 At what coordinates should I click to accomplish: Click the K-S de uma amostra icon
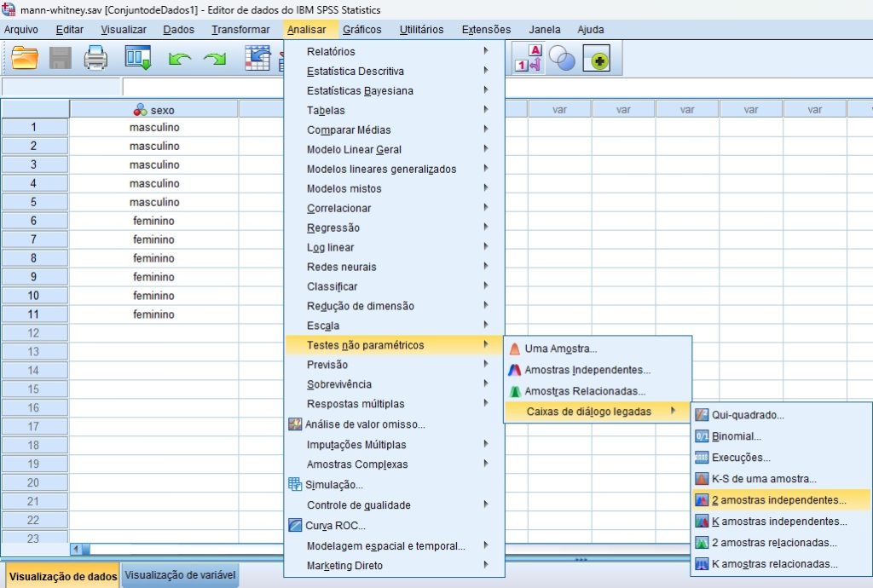tap(702, 478)
